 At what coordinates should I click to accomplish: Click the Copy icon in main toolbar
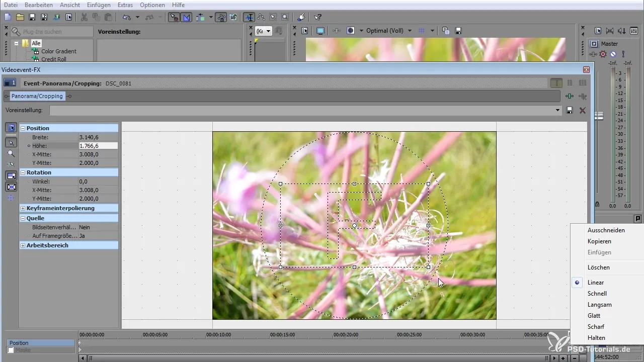96,17
